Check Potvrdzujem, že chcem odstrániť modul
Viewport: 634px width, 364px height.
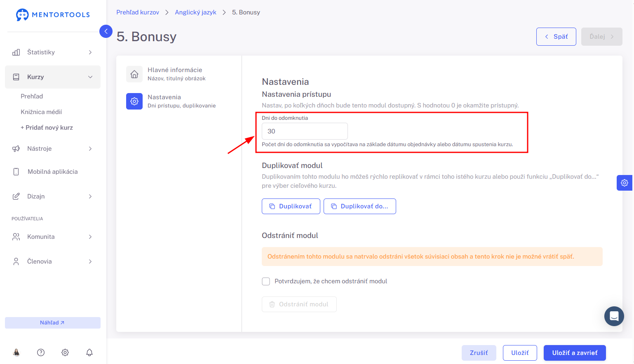click(x=266, y=281)
